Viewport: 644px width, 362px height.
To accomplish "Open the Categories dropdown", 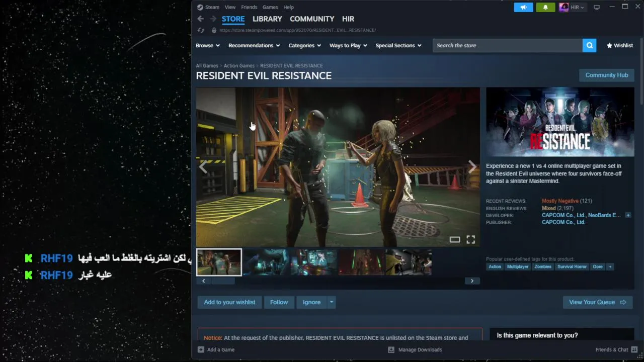I will 305,45.
